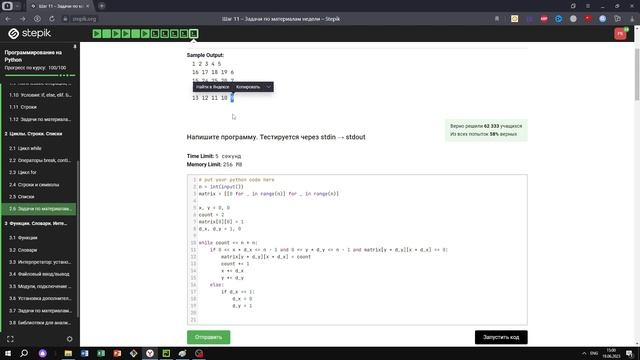Reload the current page
The height and width of the screenshot is (360, 640).
[x=52, y=19]
